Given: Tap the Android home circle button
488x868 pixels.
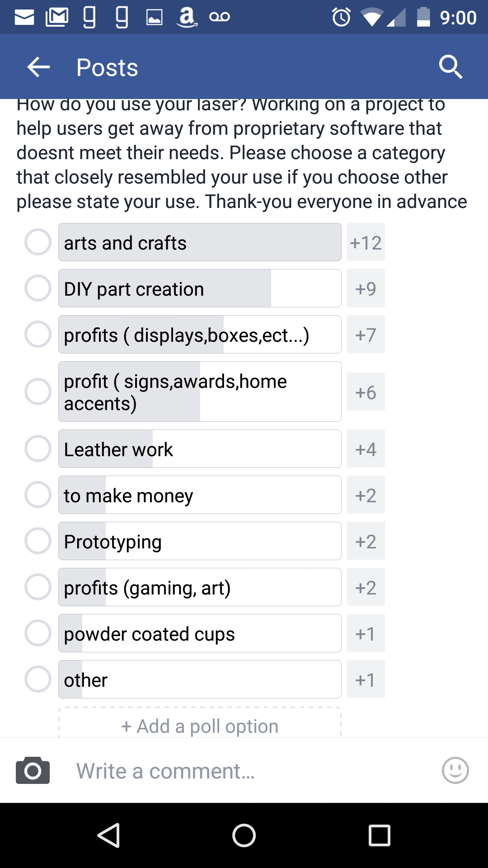Looking at the screenshot, I should click(x=244, y=835).
